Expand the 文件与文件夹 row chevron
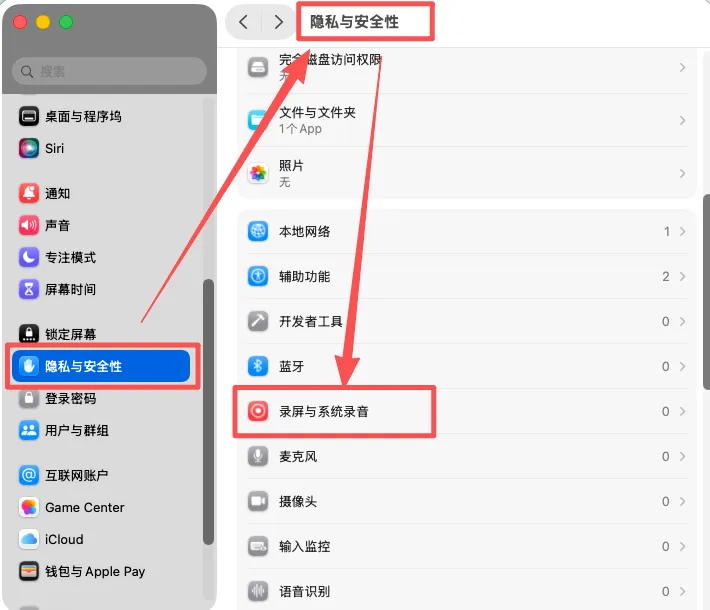The height and width of the screenshot is (610, 710). click(x=682, y=120)
